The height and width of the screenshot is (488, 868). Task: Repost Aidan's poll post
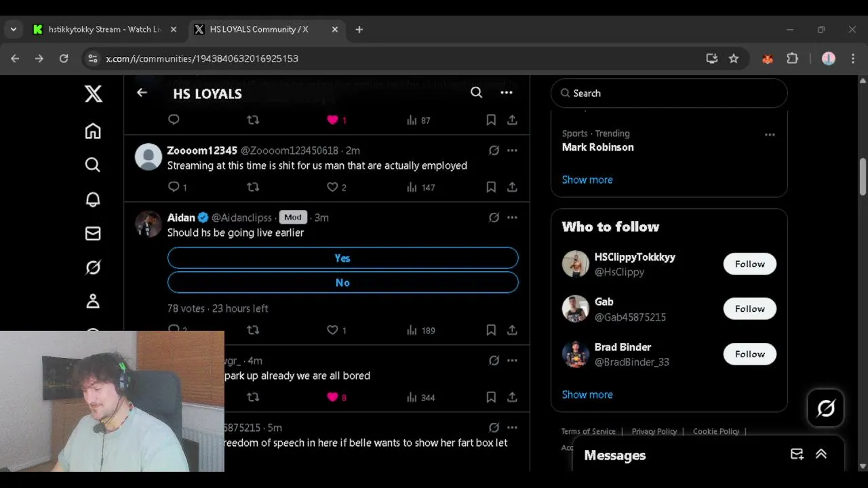point(253,330)
